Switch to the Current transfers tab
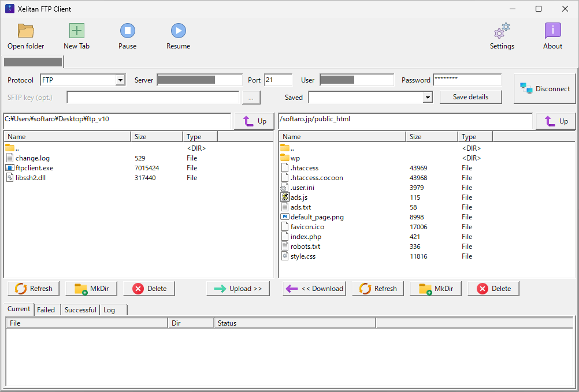Screen dimensions: 579x392 pos(19,309)
